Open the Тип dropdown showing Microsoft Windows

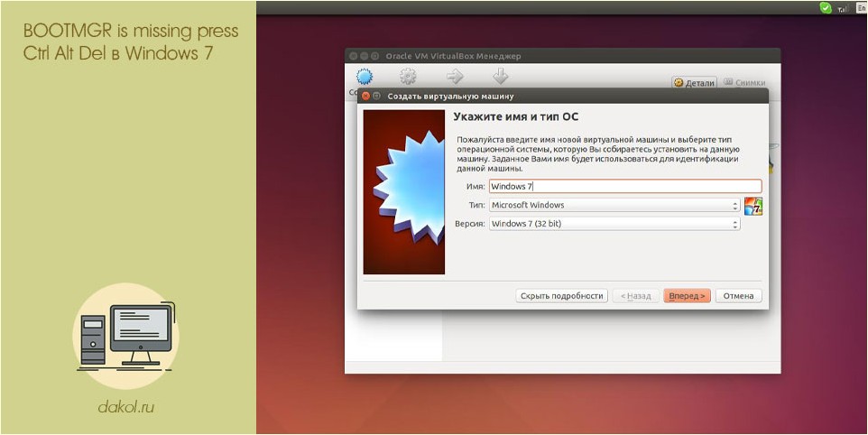coord(614,206)
